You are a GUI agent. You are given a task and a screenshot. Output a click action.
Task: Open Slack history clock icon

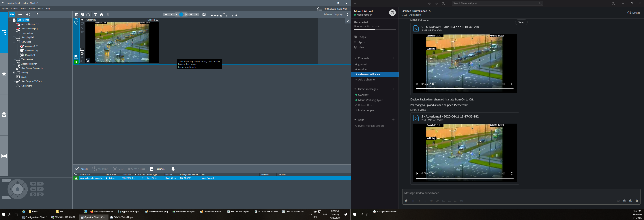click(443, 3)
